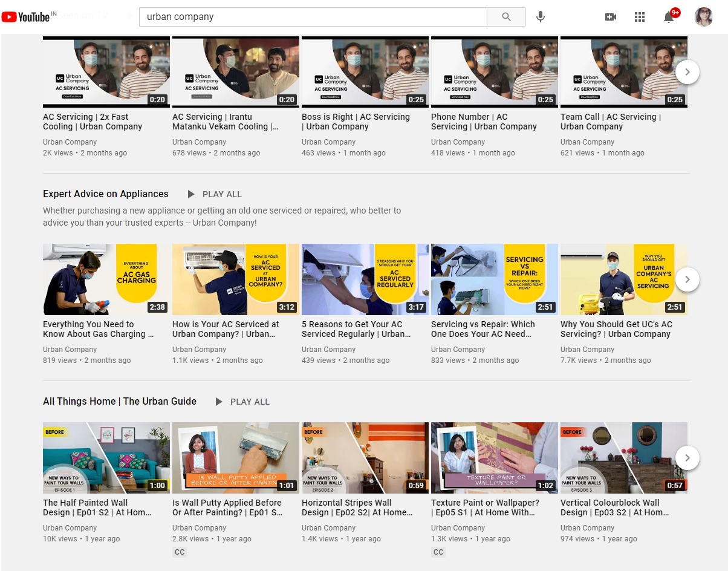Open the create video camera icon
The height and width of the screenshot is (571, 728).
click(x=611, y=17)
